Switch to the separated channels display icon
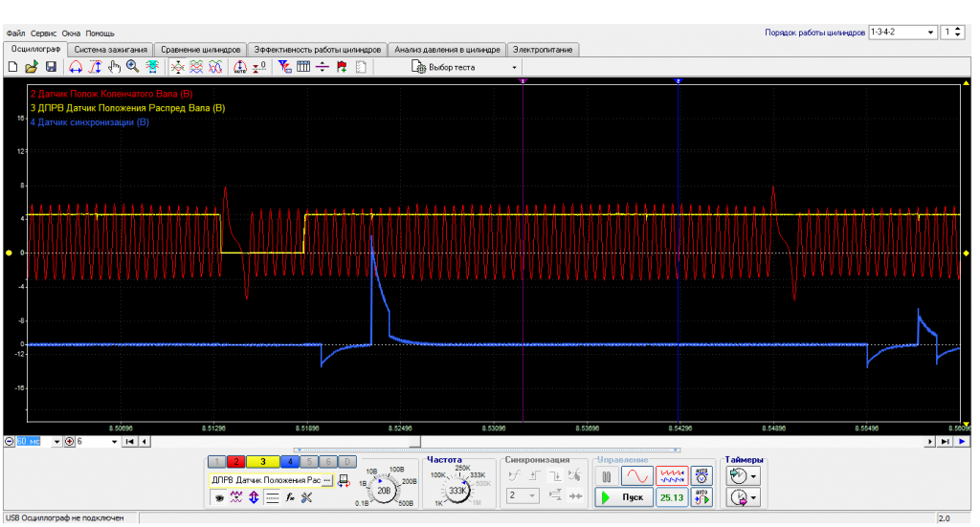 click(x=196, y=67)
